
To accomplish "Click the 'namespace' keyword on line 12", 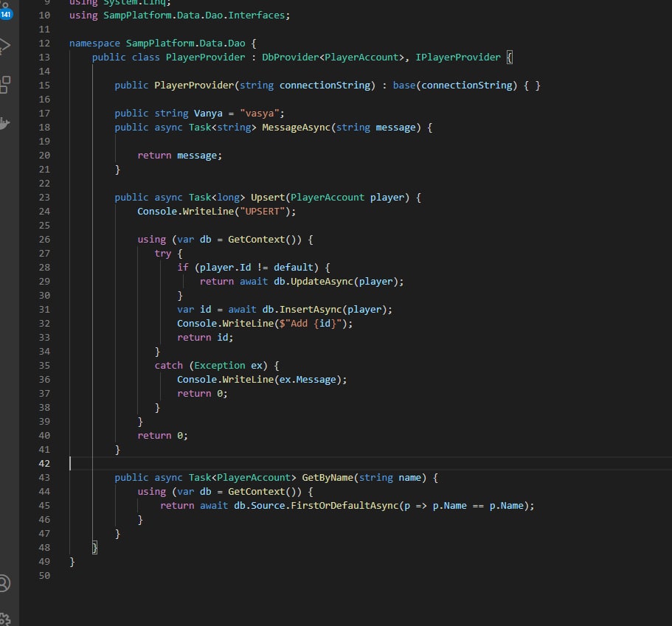I will [x=94, y=44].
